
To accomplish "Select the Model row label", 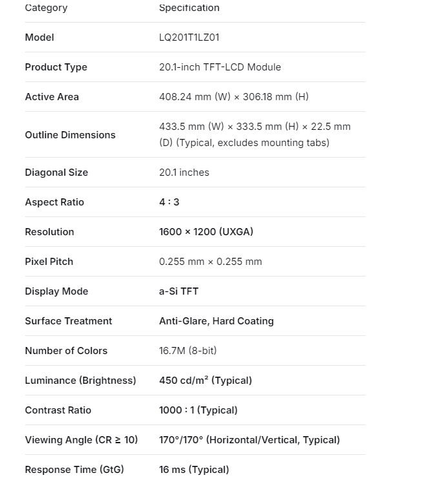I will 39,37.
